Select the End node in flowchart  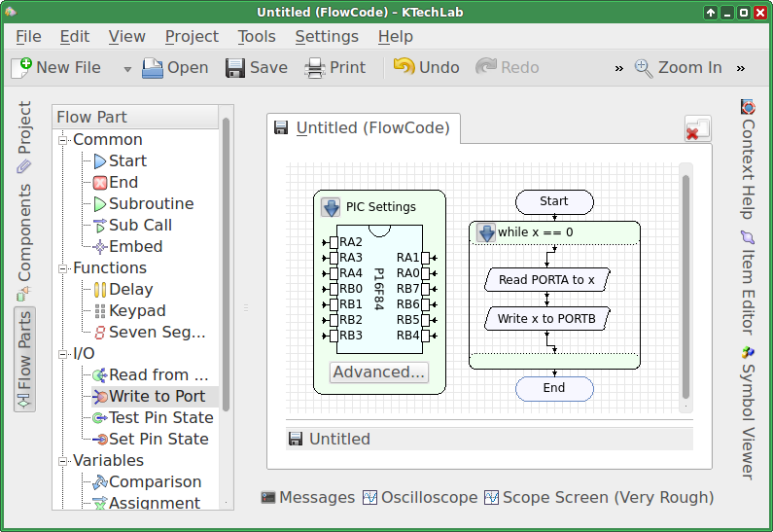pos(554,388)
